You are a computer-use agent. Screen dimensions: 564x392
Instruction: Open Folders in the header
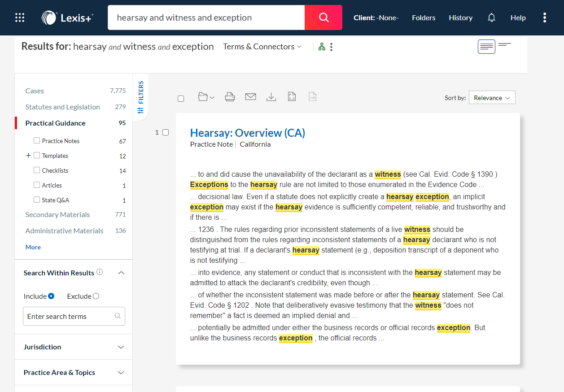pos(424,17)
